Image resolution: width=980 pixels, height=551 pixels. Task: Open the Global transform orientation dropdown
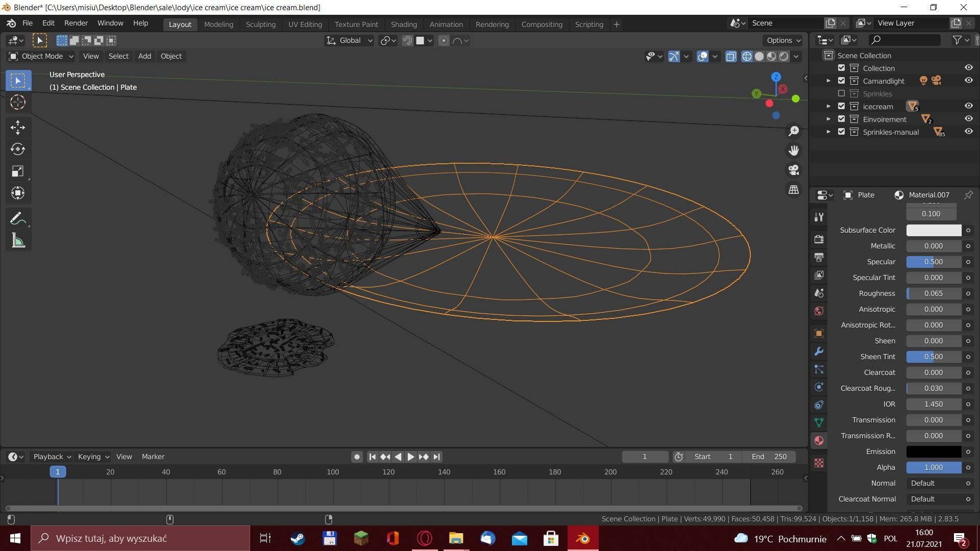pos(350,41)
